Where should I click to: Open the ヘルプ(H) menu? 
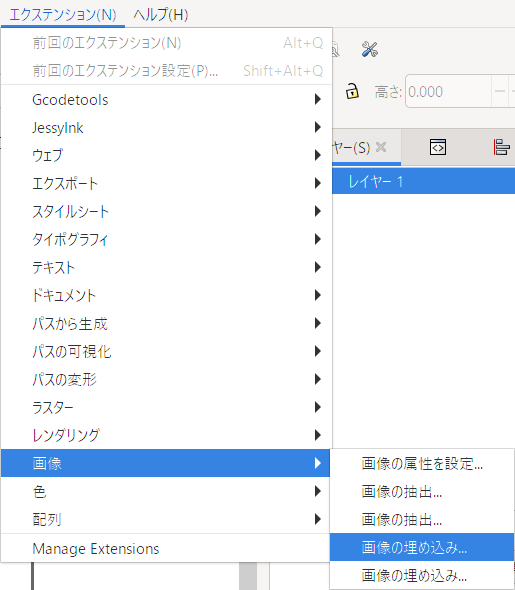[161, 15]
